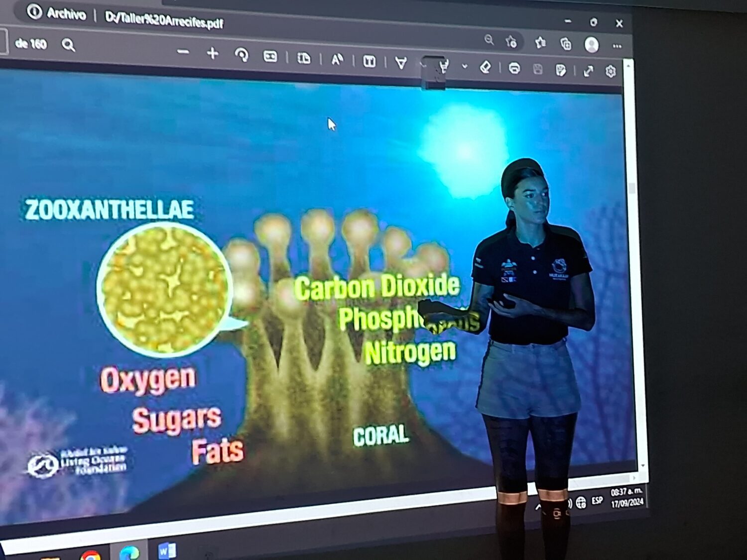Image resolution: width=747 pixels, height=560 pixels.
Task: Open Word from the taskbar
Action: (167, 551)
